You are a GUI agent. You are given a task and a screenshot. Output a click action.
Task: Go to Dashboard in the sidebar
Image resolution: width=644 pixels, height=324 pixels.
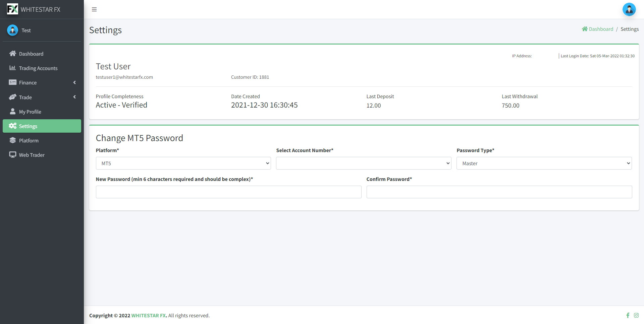(x=42, y=54)
